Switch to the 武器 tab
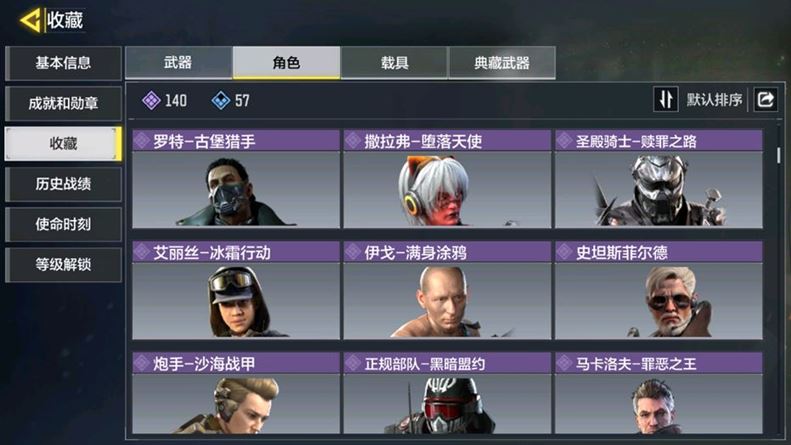The image size is (791, 445). coord(179,63)
